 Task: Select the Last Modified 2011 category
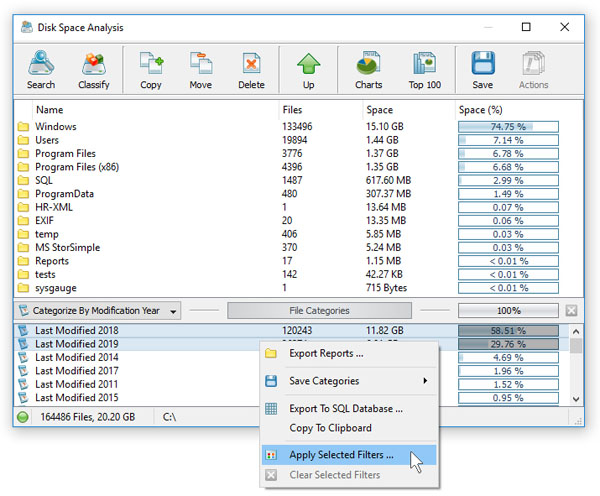click(x=77, y=384)
